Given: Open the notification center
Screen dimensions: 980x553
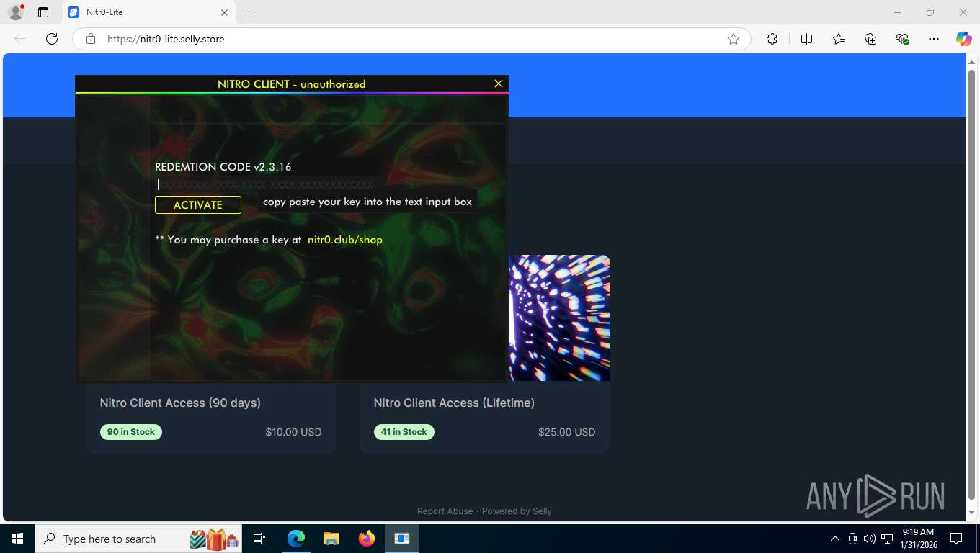Looking at the screenshot, I should (x=956, y=539).
